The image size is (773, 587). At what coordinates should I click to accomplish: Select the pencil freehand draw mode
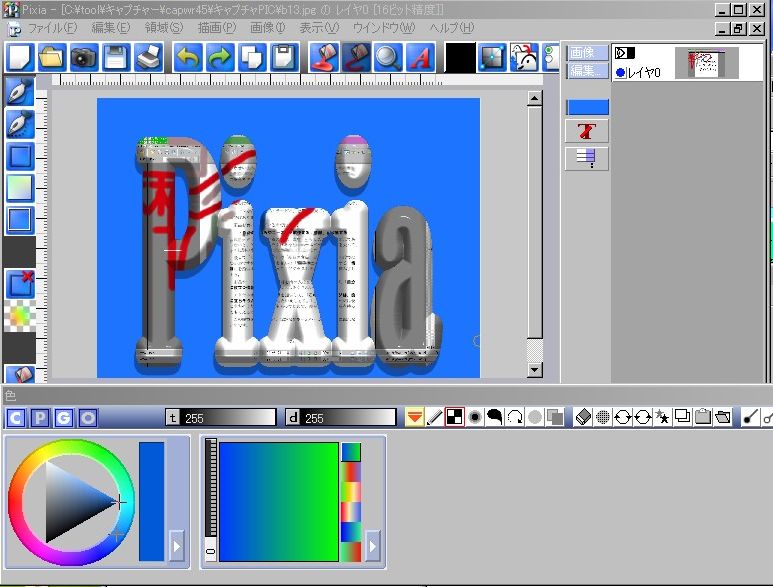[435, 417]
